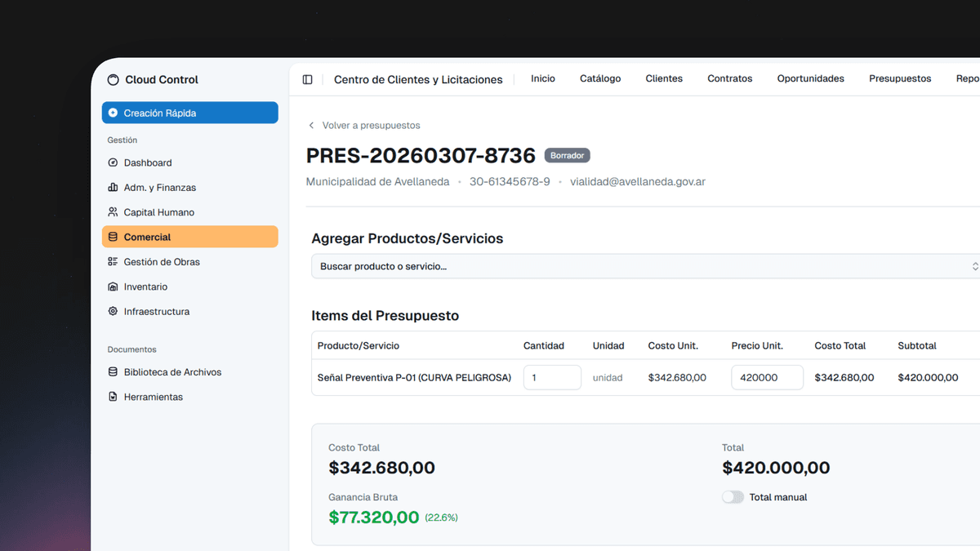Click the CUIT 30-61345678-9
This screenshot has width=980, height=551.
click(510, 181)
